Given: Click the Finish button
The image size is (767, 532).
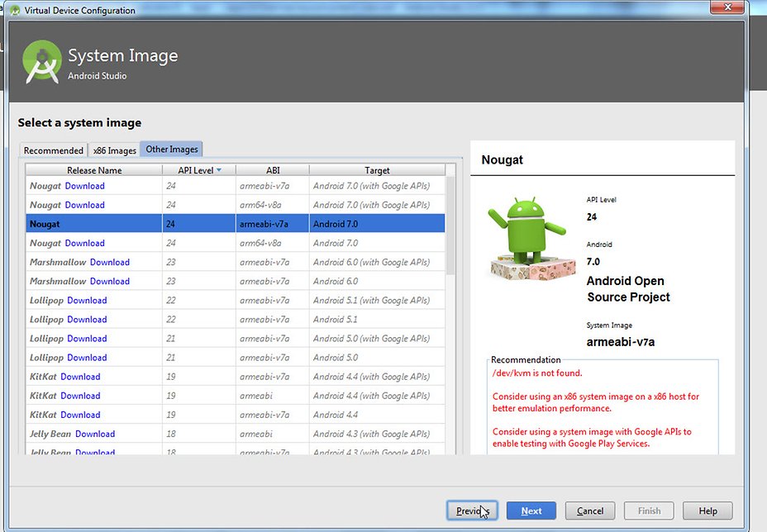Looking at the screenshot, I should 649,511.
